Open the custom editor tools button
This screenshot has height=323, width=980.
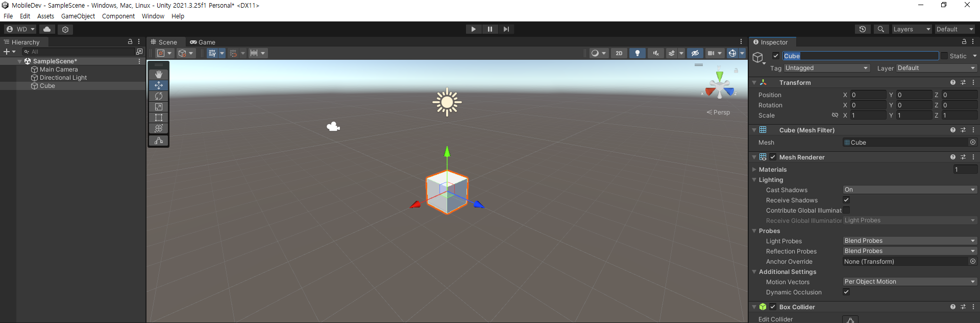click(x=159, y=141)
